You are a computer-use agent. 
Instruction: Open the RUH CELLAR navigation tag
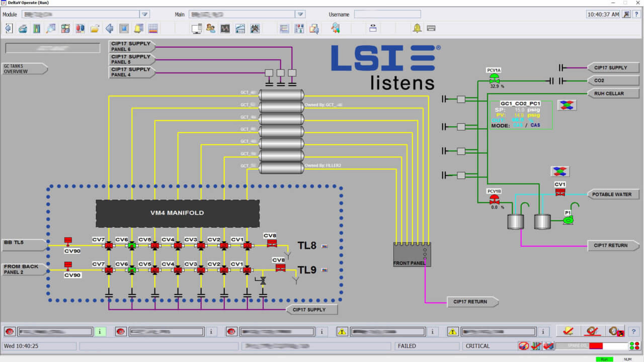coord(613,94)
